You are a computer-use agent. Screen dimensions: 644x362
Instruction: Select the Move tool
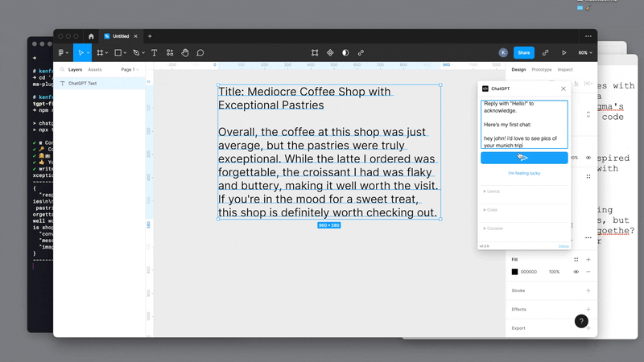coord(80,52)
